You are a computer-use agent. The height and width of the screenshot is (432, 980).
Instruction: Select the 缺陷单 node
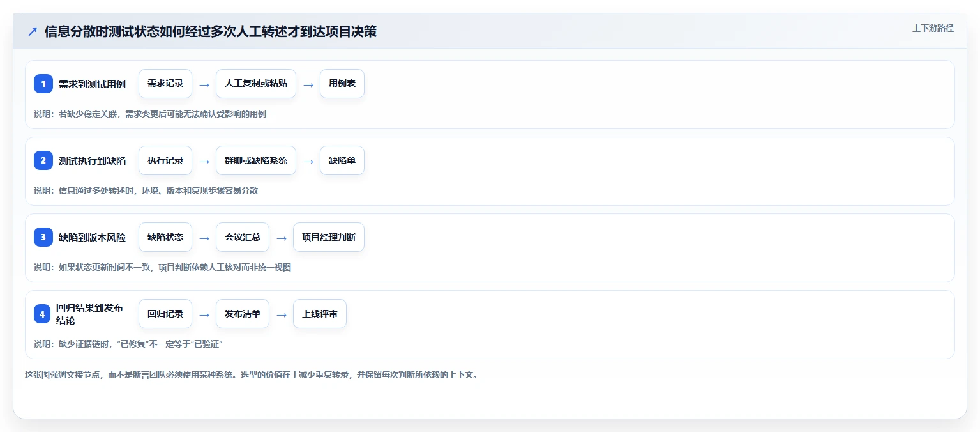pyautogui.click(x=342, y=160)
